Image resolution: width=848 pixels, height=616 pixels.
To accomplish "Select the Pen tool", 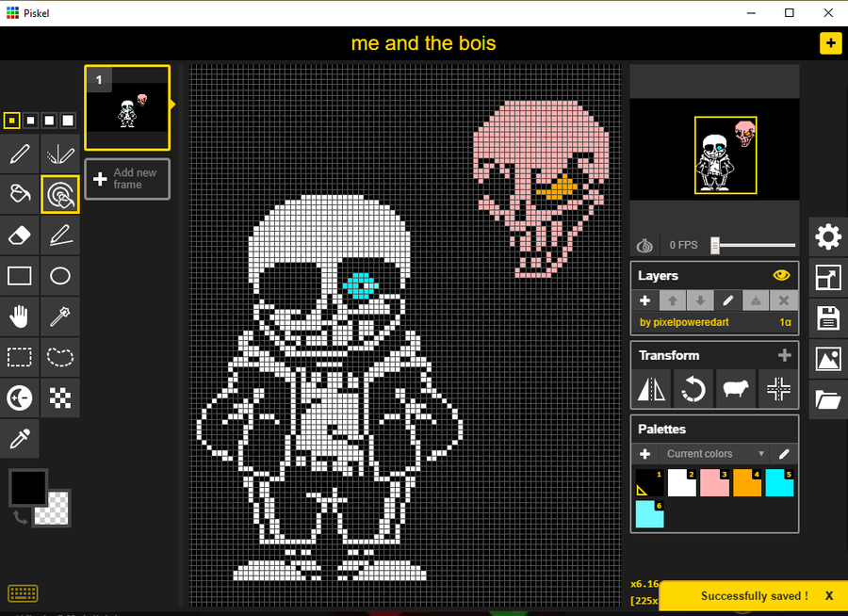I will tap(20, 154).
